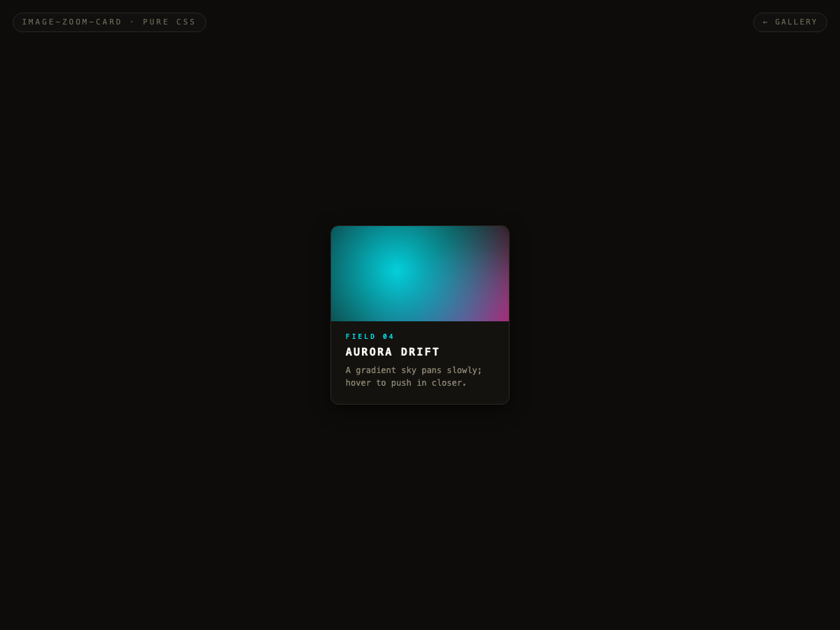Click the AURORA DRIFT card title
Viewport: 840px width, 630px height.
click(393, 352)
